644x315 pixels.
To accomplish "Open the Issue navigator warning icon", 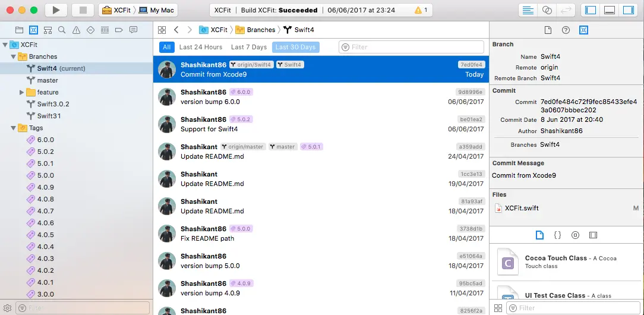I will coord(76,30).
